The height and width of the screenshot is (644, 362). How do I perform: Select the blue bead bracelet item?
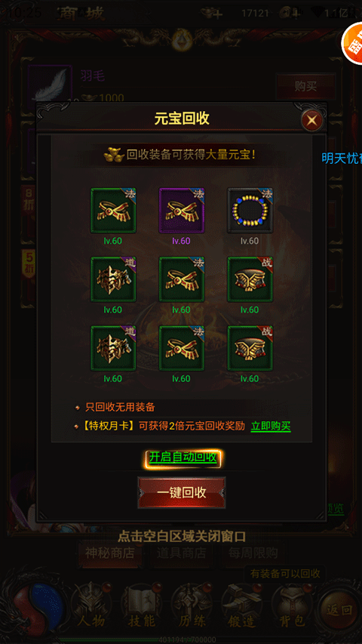click(250, 211)
